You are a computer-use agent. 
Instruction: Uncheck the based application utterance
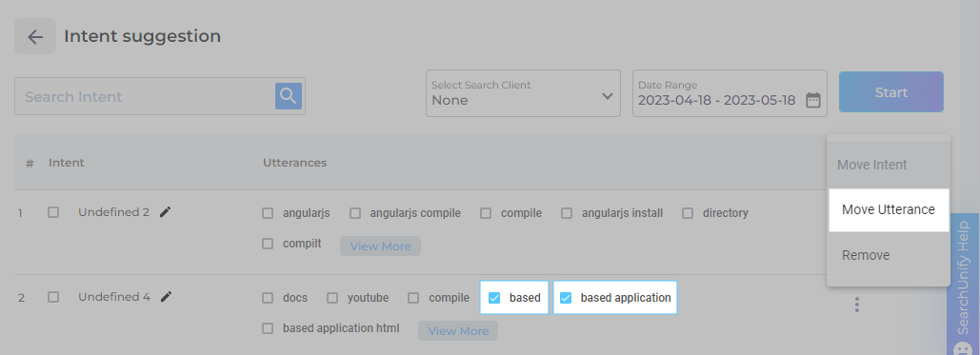566,298
